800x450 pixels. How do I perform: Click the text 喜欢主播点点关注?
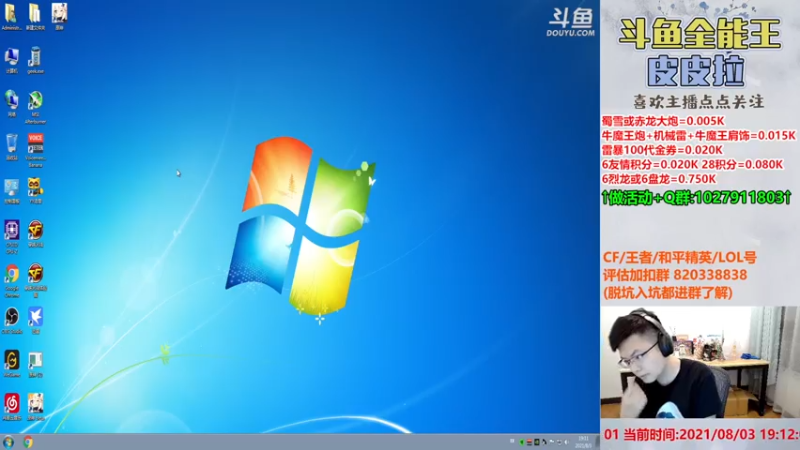click(698, 102)
